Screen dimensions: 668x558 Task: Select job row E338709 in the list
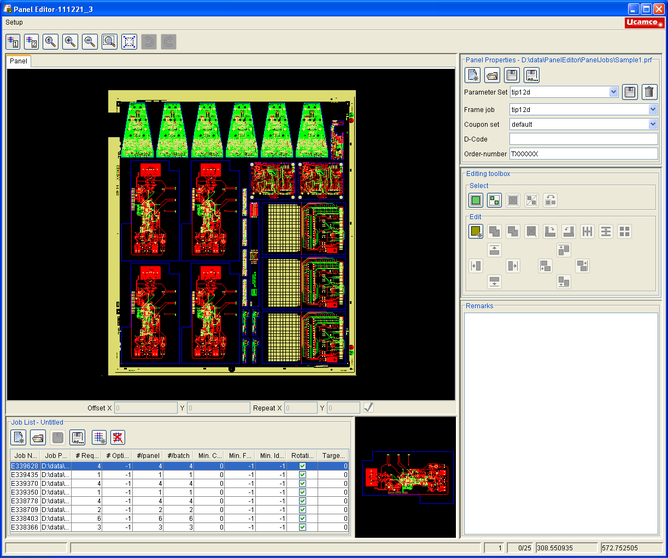pyautogui.click(x=24, y=509)
